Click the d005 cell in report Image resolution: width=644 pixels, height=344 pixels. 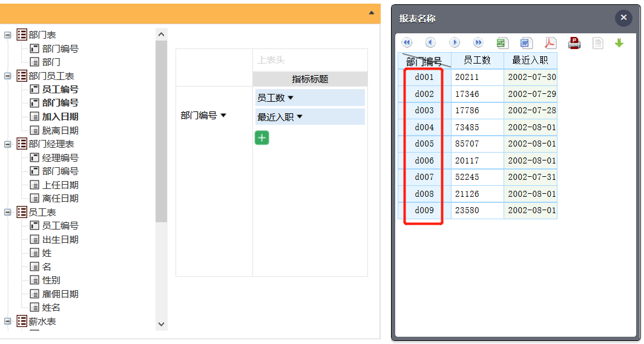(424, 144)
